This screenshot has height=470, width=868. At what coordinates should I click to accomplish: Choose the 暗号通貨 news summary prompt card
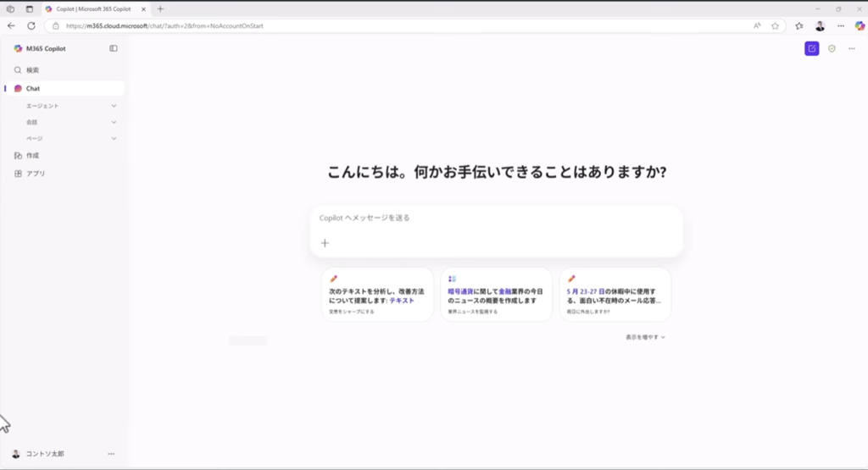click(496, 295)
